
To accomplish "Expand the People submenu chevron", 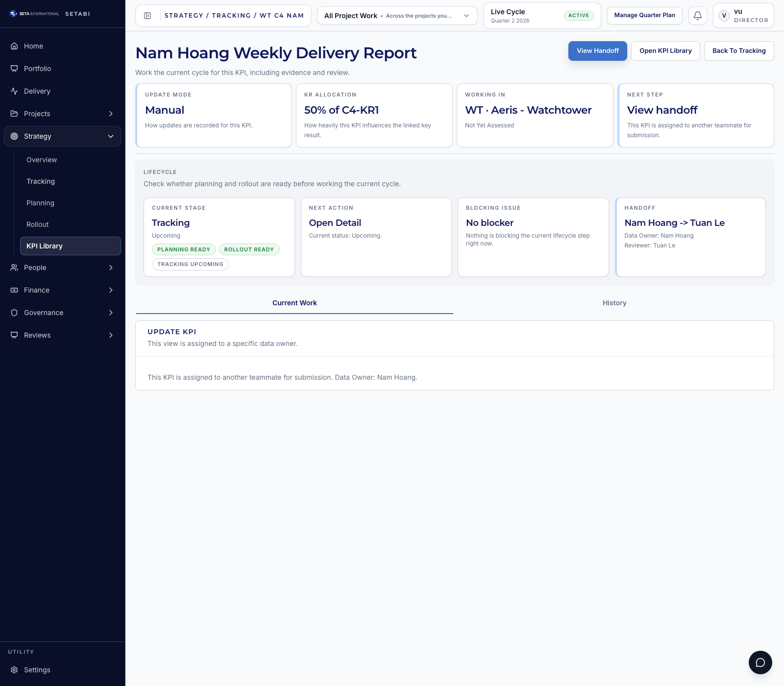I will [x=111, y=268].
